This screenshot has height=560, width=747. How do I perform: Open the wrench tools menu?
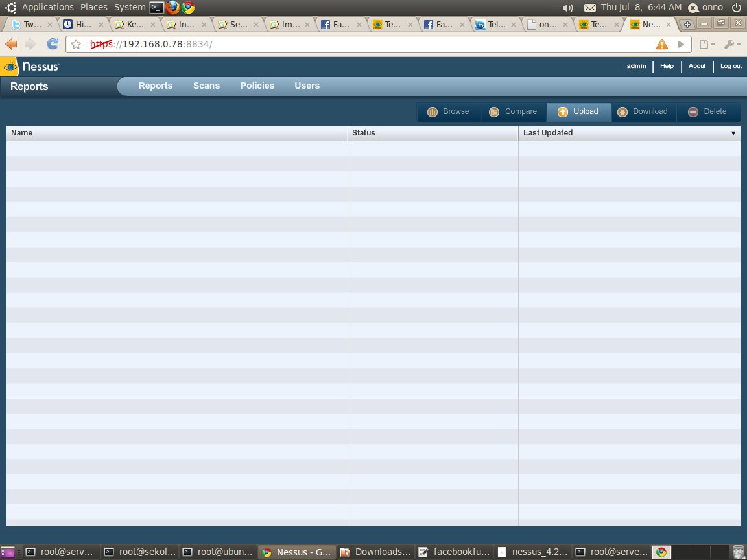pos(732,44)
